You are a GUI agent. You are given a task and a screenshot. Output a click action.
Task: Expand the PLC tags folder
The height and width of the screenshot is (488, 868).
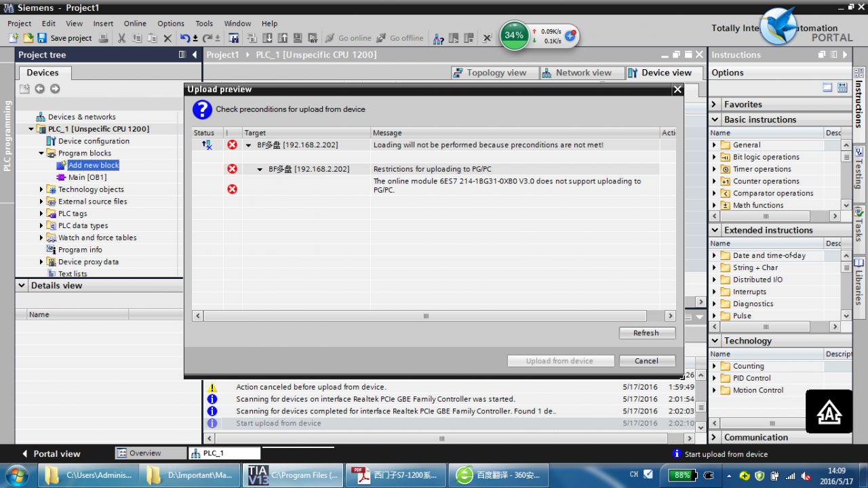coord(41,214)
